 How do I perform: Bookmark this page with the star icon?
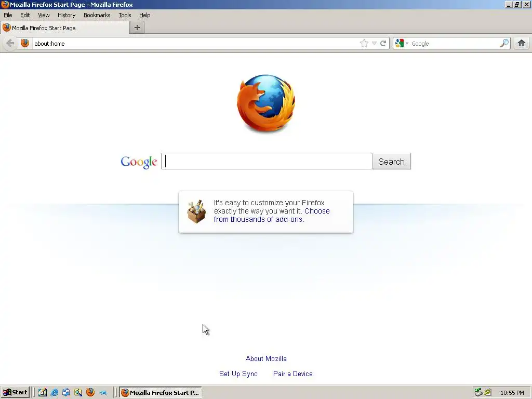tap(364, 43)
